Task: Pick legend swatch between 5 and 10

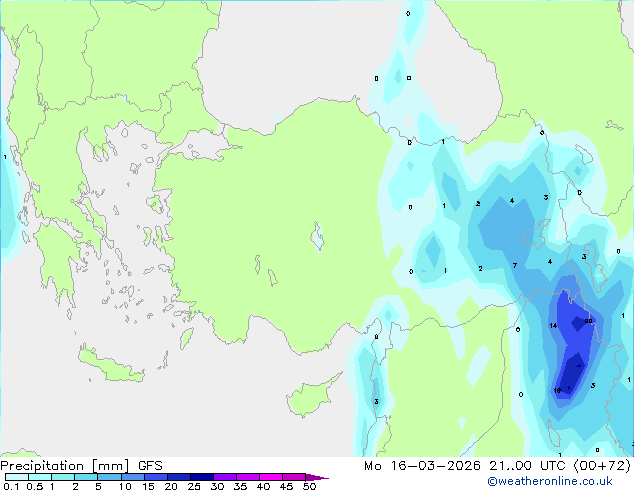Action: point(109,477)
